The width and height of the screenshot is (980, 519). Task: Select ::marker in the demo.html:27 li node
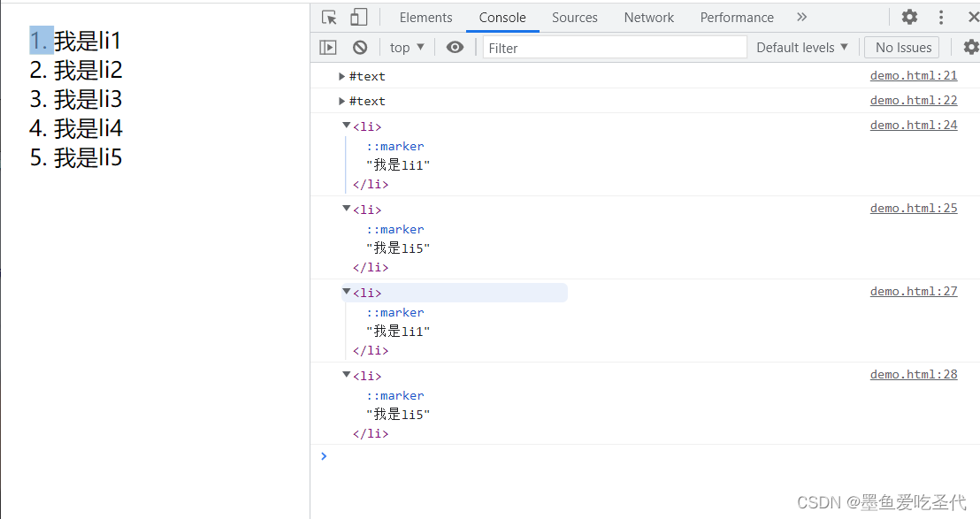pyautogui.click(x=395, y=312)
